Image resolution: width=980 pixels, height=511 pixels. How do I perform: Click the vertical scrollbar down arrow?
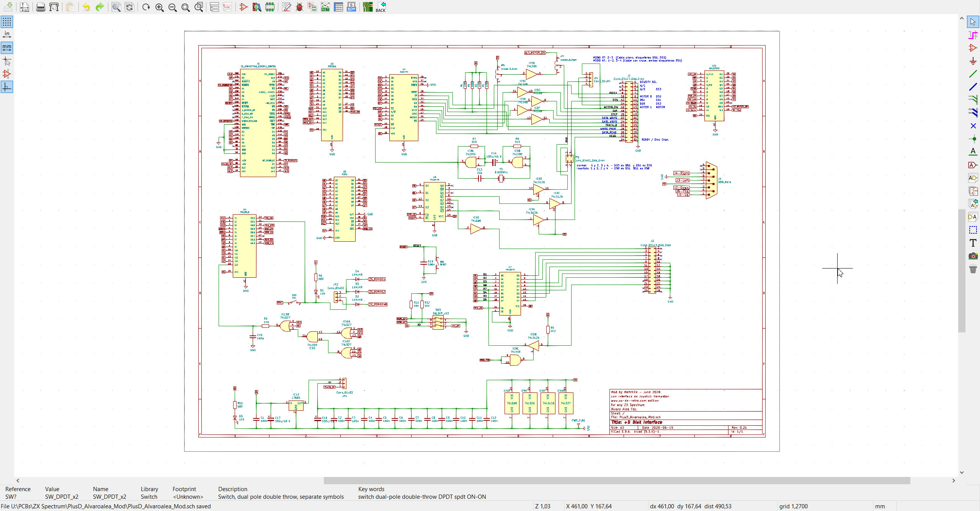[x=962, y=472]
